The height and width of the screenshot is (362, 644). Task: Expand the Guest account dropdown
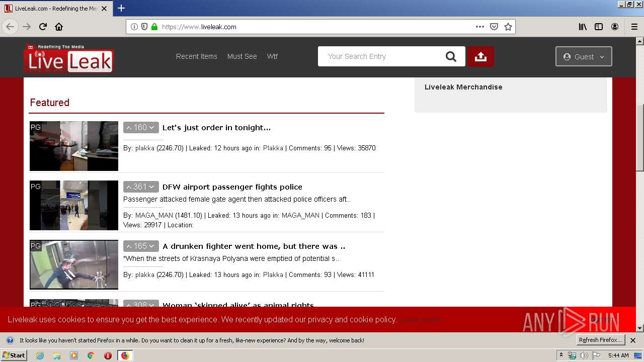(584, 56)
